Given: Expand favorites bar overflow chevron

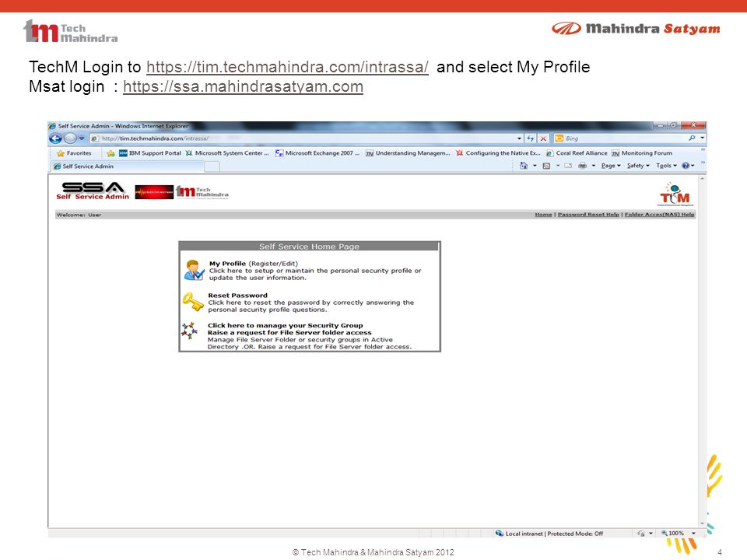Looking at the screenshot, I should coord(703,149).
